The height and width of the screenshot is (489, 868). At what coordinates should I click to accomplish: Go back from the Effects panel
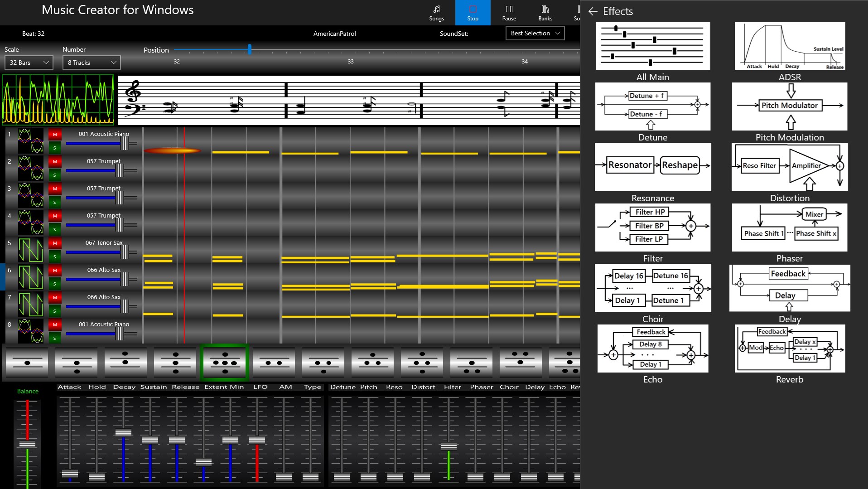click(593, 11)
